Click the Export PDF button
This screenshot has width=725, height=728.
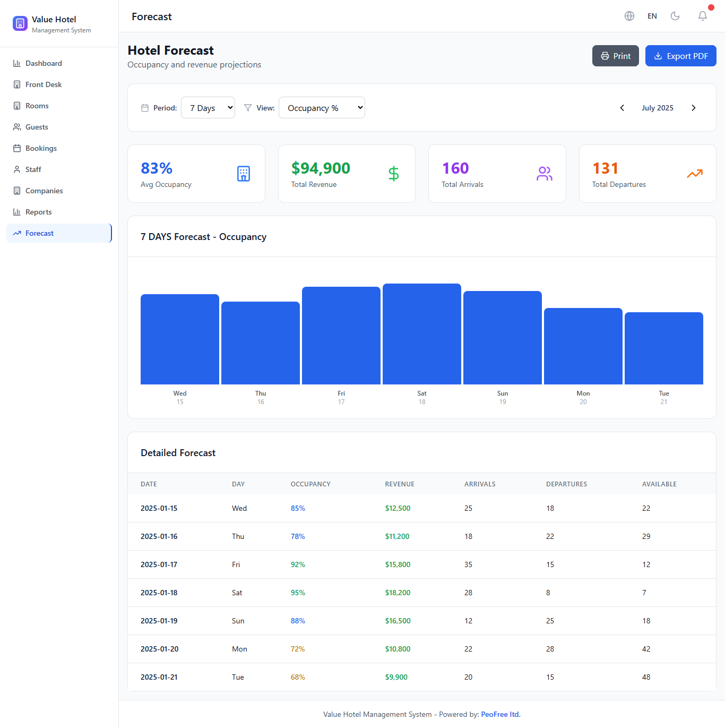(680, 56)
